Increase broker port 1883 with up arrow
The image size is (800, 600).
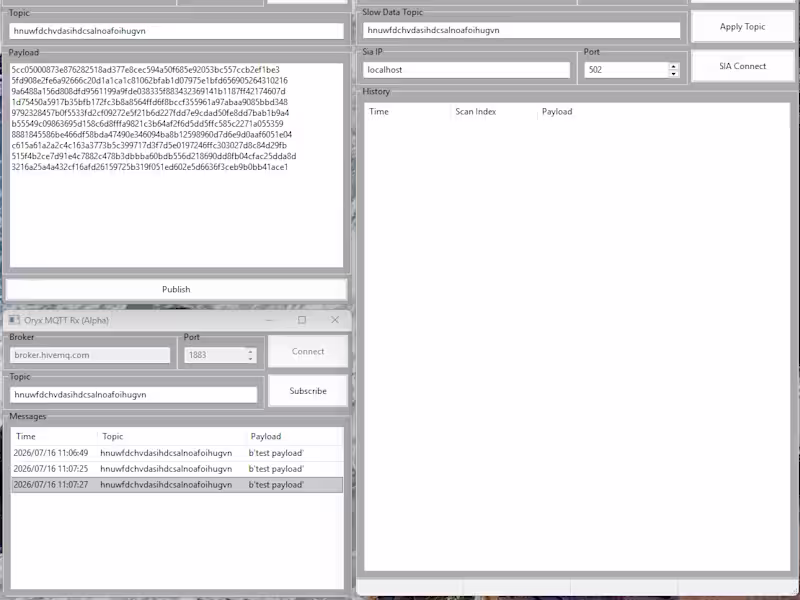tap(250, 351)
